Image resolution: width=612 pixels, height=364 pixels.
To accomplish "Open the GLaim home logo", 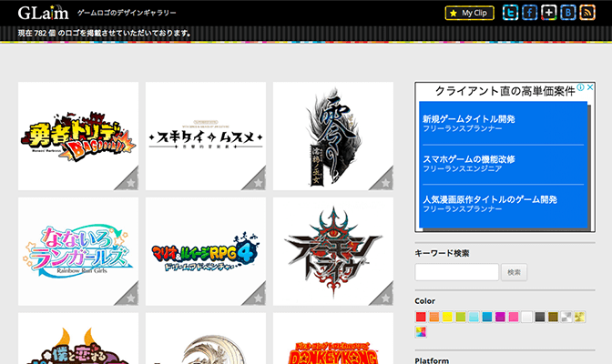I will tap(43, 13).
